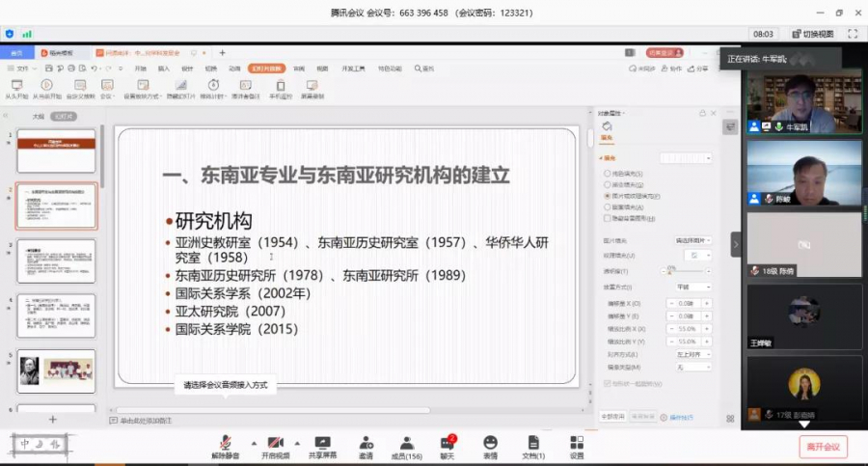Switch to the Insert ribbon tab
The image size is (868, 466).
click(163, 69)
